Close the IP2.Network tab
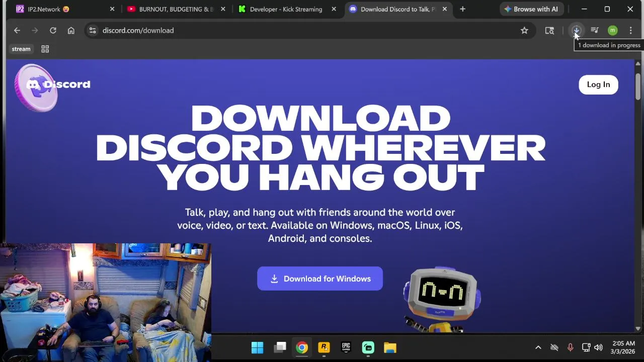 (x=112, y=9)
